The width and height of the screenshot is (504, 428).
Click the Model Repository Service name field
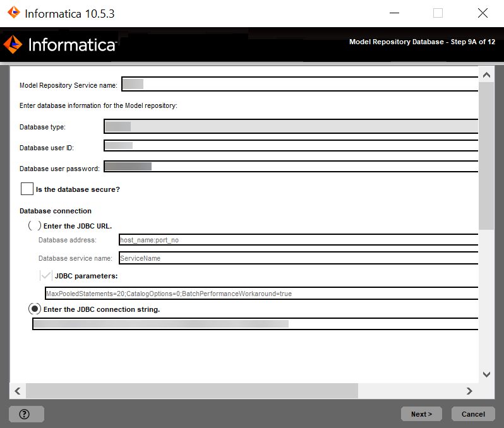tap(299, 84)
